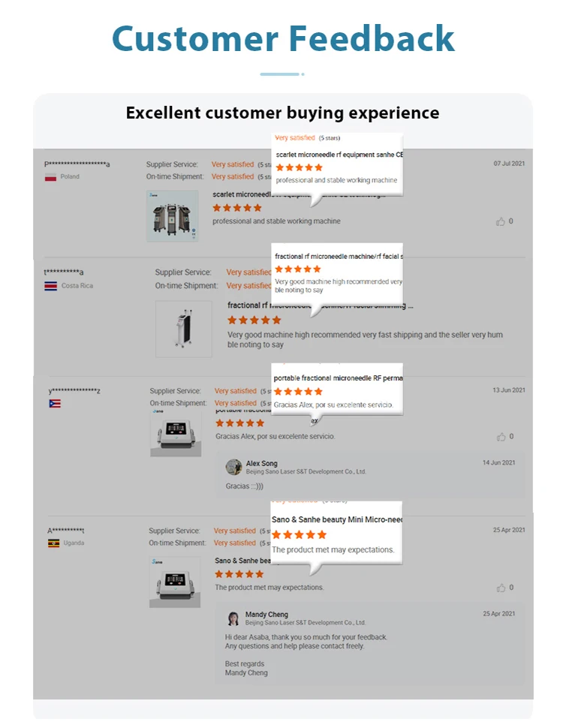Open the fractional rf microneedle machine thumbnail
The image size is (563, 728).
point(183,329)
